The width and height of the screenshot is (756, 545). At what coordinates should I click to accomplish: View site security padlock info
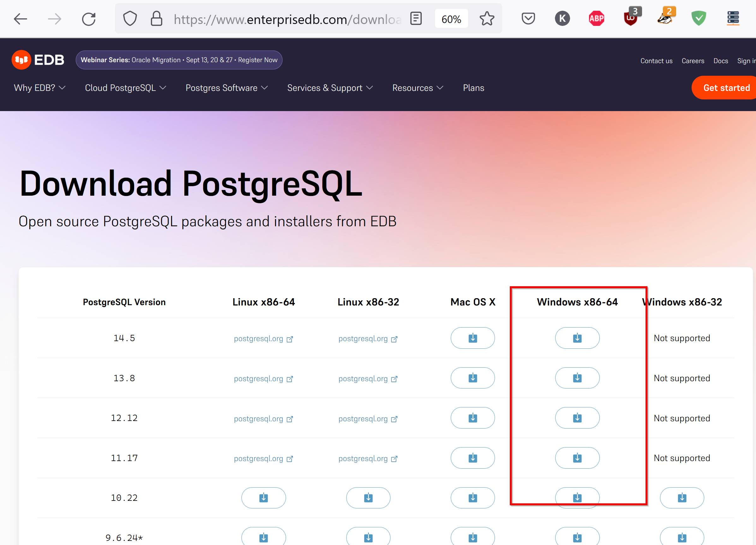[x=156, y=19]
